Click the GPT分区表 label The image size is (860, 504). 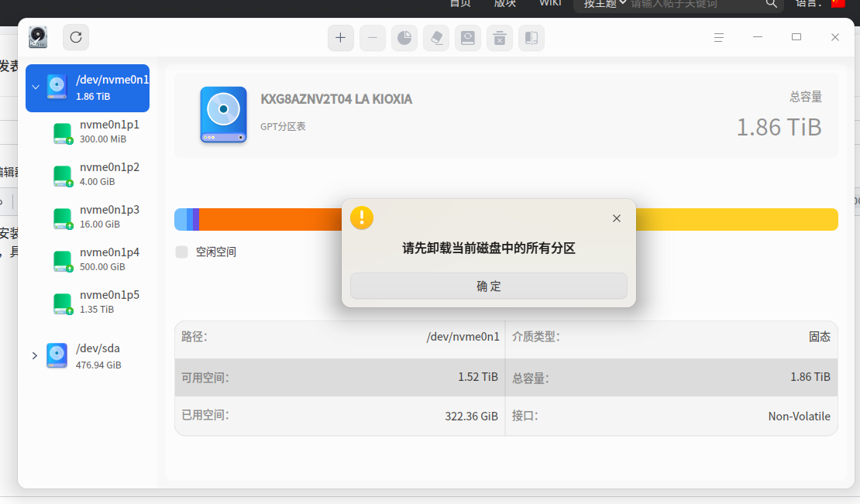coord(283,126)
